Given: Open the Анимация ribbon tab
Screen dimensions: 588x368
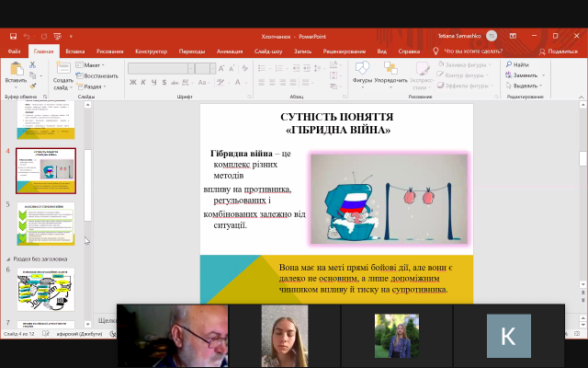Looking at the screenshot, I should (x=230, y=52).
